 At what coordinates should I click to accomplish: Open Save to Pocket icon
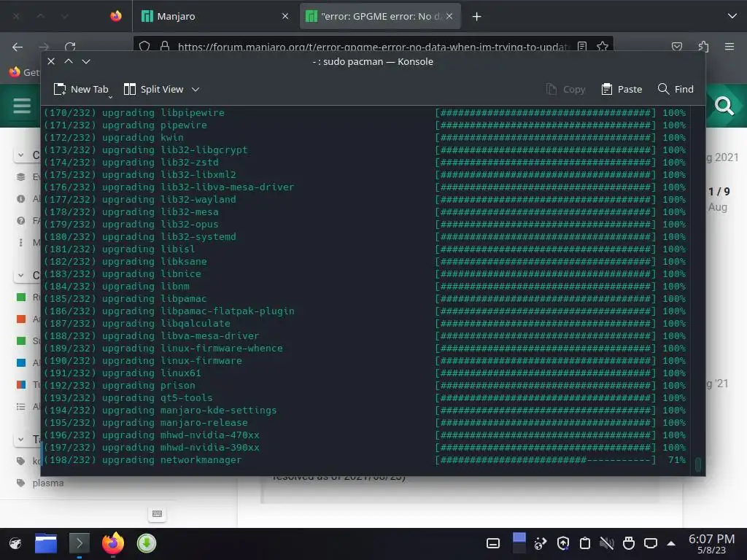(676, 46)
